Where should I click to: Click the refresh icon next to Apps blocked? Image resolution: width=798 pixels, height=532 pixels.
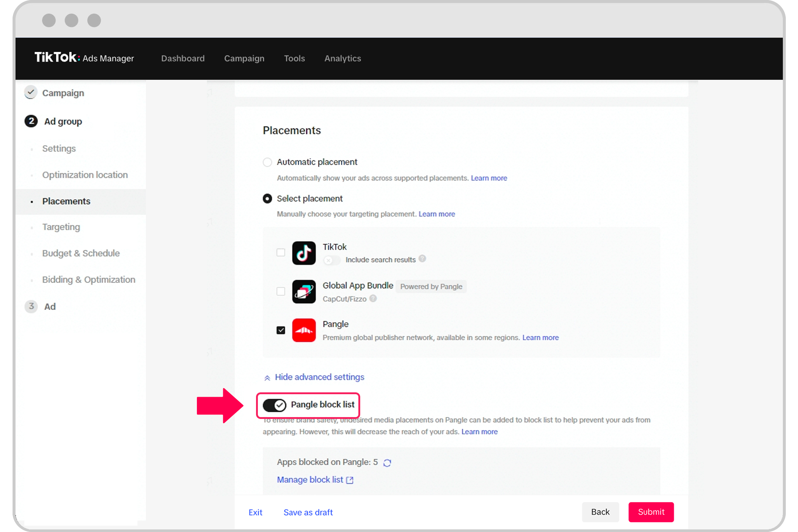tap(386, 462)
